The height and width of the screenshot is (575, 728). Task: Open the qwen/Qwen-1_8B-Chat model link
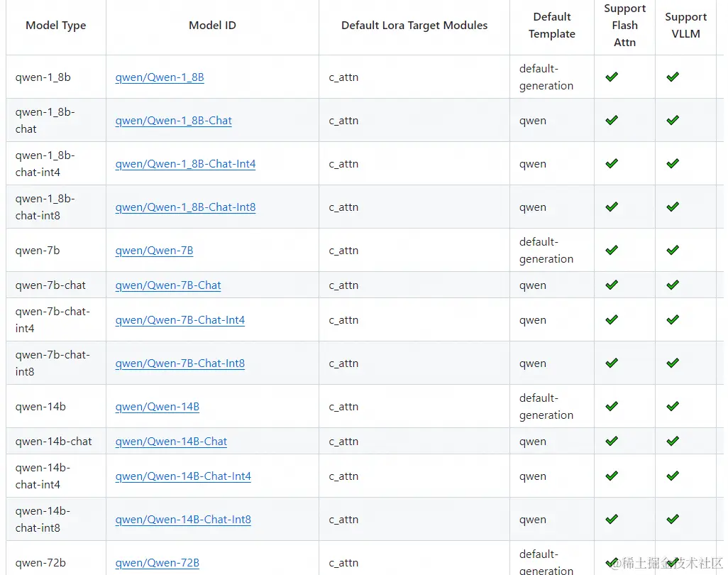click(x=174, y=120)
